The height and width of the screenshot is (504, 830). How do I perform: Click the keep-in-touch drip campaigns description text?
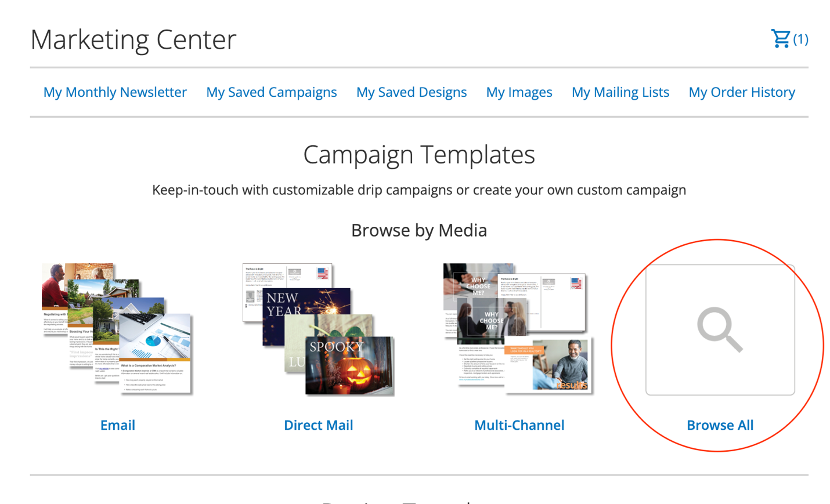point(418,190)
